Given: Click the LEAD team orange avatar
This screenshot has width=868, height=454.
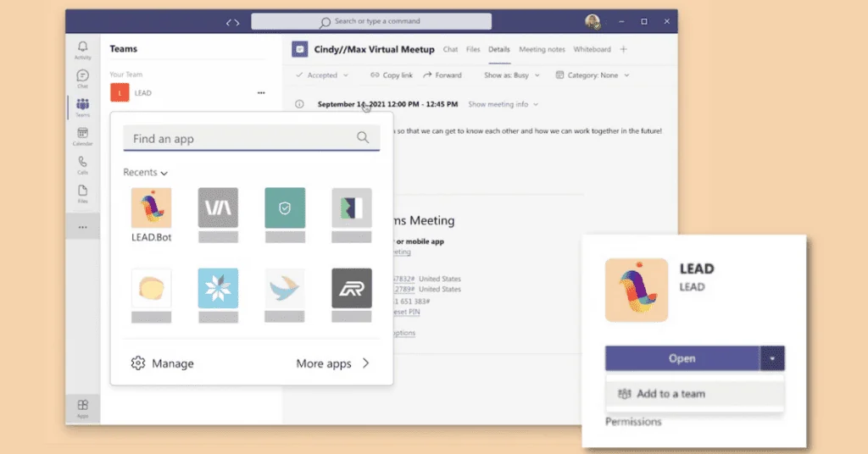Looking at the screenshot, I should (x=120, y=92).
